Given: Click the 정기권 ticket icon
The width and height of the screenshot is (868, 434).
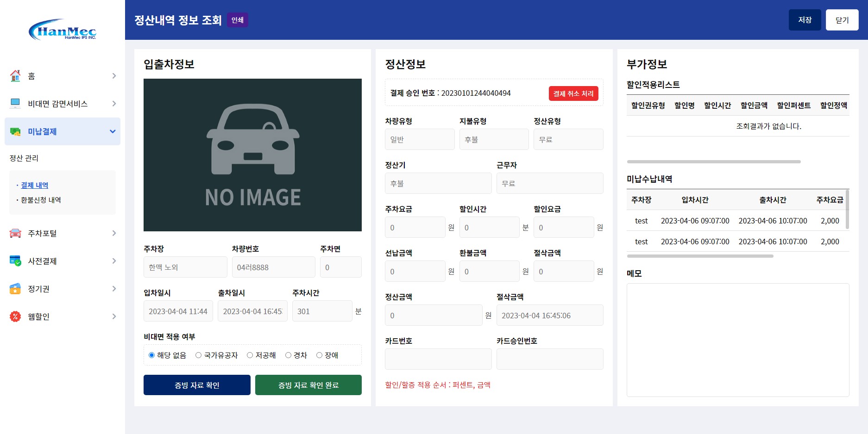Looking at the screenshot, I should tap(14, 289).
